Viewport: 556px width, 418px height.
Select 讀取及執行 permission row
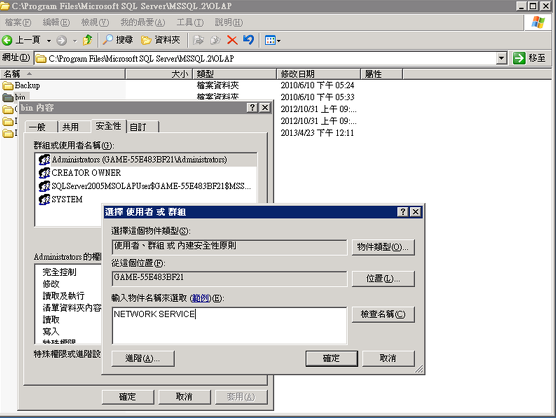pos(63,296)
